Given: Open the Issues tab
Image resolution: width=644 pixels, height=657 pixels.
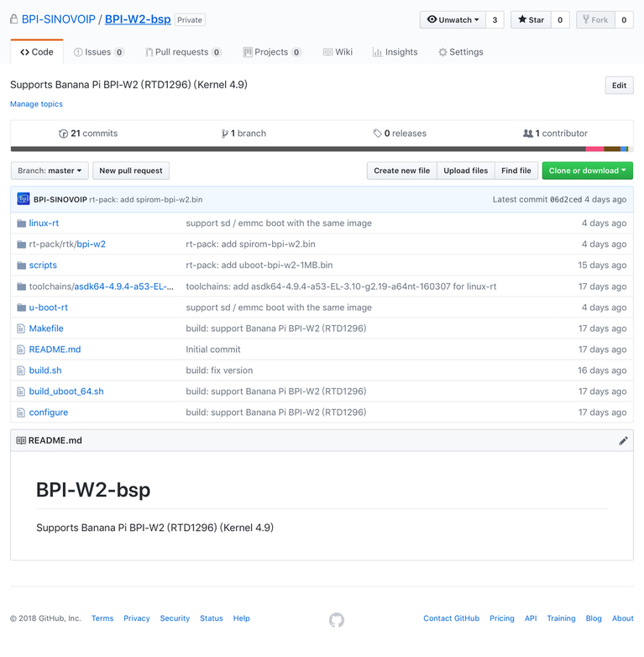Looking at the screenshot, I should [99, 52].
